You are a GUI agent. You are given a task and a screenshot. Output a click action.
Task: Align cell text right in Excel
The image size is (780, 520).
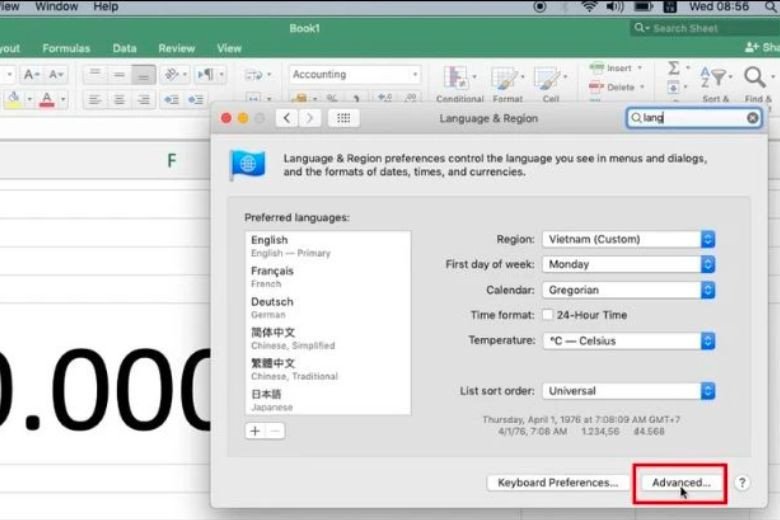tap(143, 100)
